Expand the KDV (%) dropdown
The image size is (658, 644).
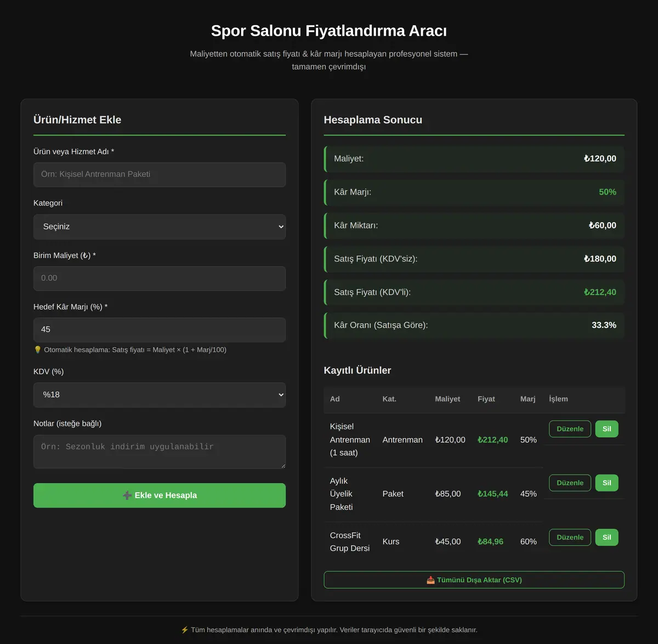pyautogui.click(x=160, y=395)
